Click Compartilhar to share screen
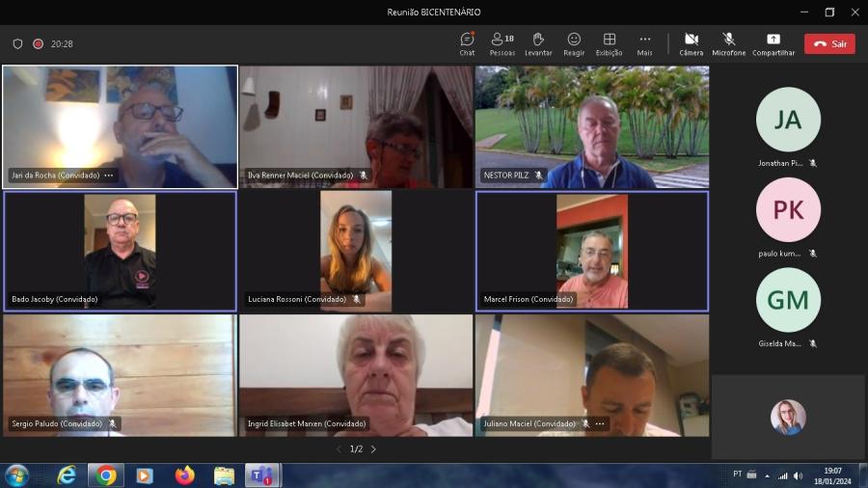868x488 pixels. (x=773, y=43)
